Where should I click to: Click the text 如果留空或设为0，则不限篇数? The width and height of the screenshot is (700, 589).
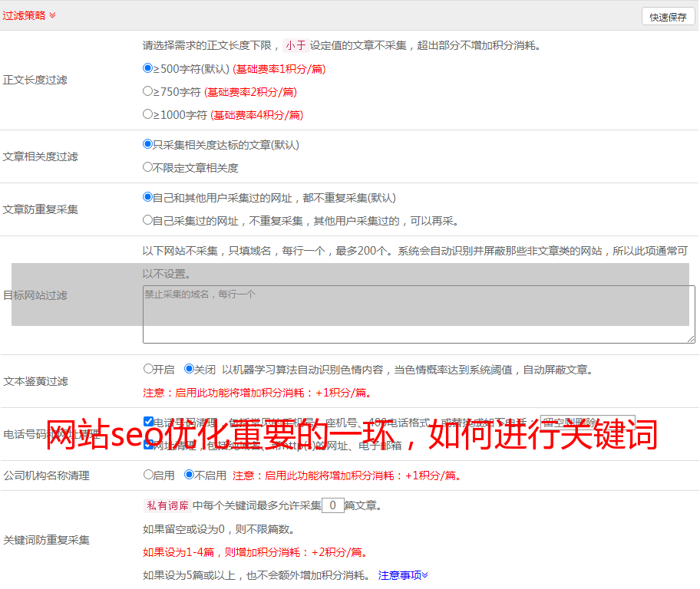pyautogui.click(x=219, y=529)
